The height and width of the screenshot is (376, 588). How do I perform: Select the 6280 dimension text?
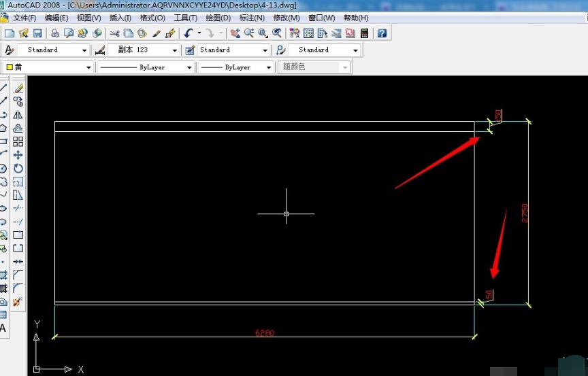click(265, 332)
